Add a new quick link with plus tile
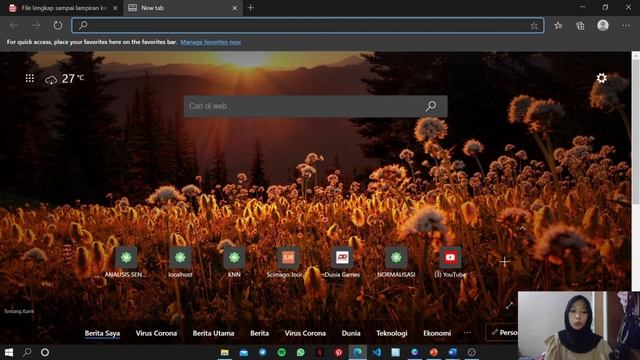 coord(504,262)
